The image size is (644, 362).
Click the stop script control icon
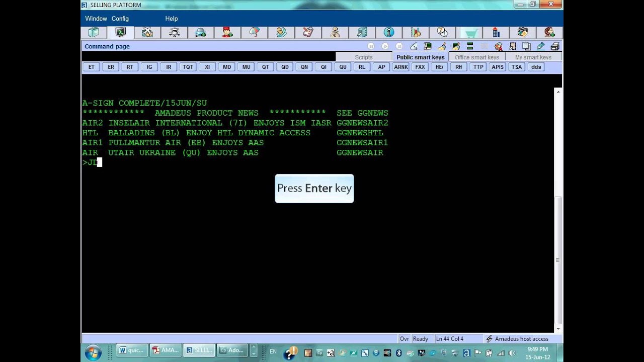click(399, 46)
